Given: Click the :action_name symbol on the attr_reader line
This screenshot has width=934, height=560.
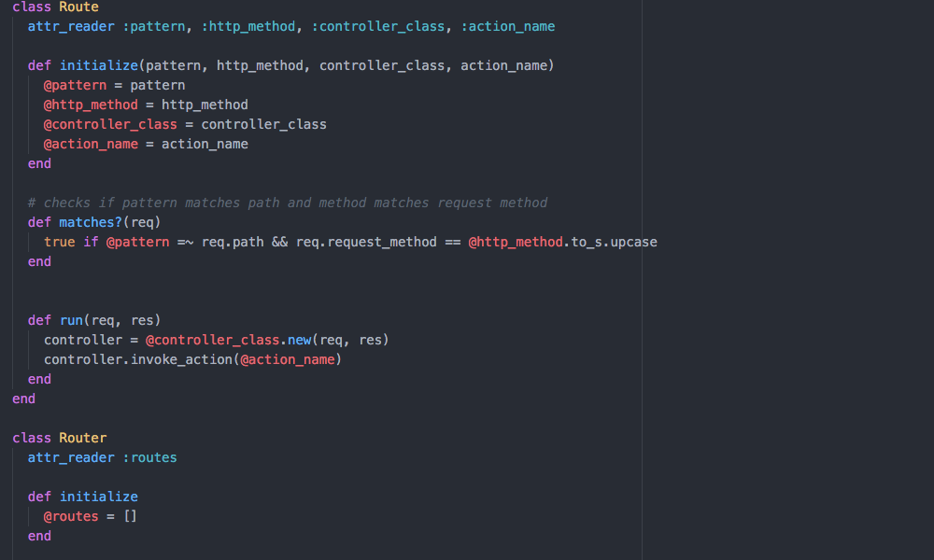Looking at the screenshot, I should [x=507, y=26].
